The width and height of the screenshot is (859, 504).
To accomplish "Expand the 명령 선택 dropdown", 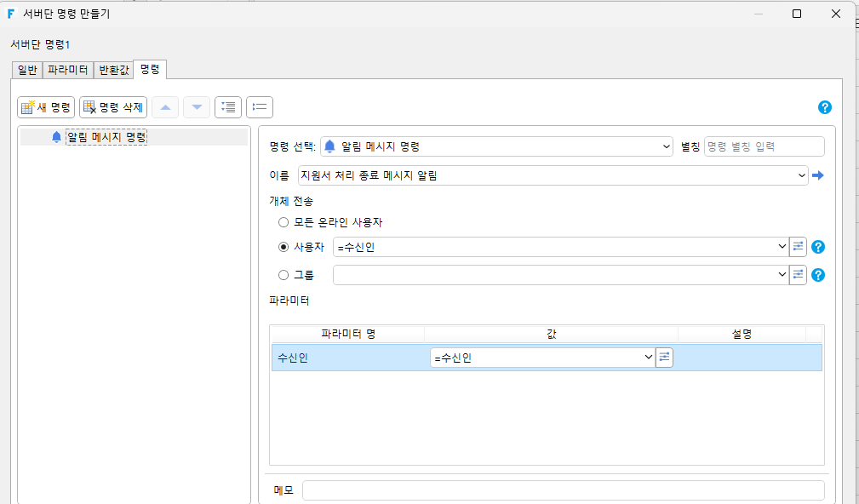I will click(x=666, y=146).
